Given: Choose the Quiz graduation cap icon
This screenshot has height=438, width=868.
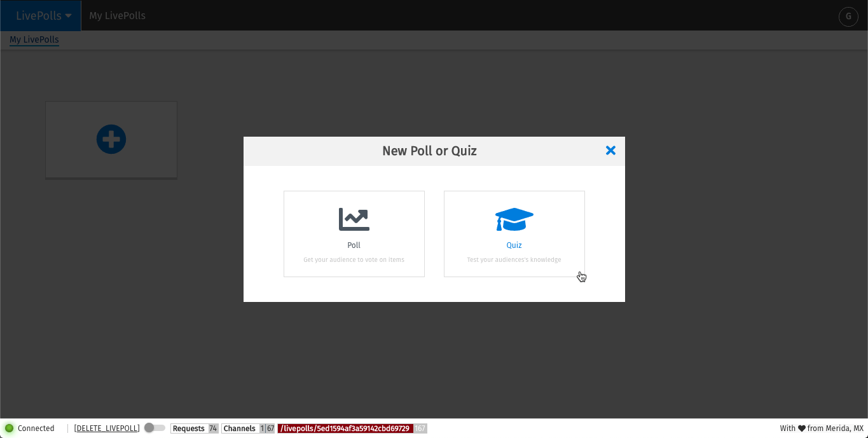Looking at the screenshot, I should pyautogui.click(x=514, y=219).
